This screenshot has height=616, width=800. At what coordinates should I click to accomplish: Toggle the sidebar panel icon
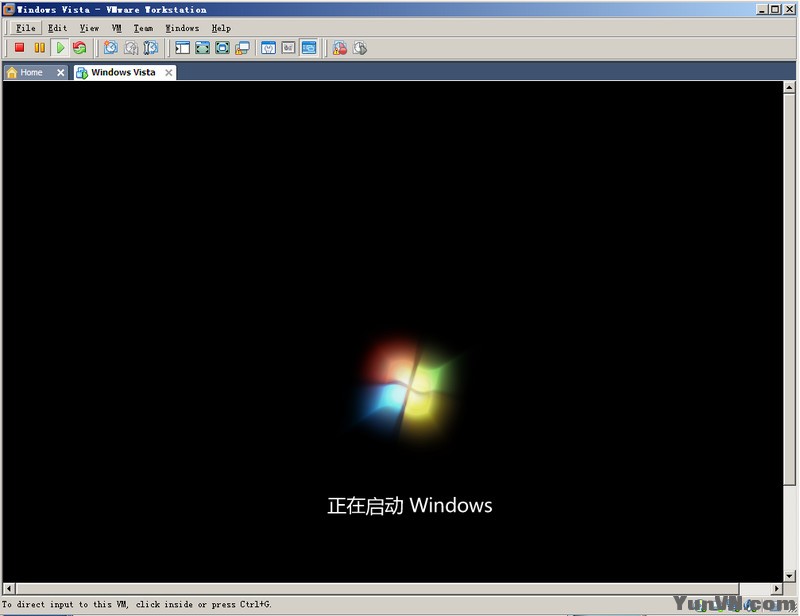point(182,48)
